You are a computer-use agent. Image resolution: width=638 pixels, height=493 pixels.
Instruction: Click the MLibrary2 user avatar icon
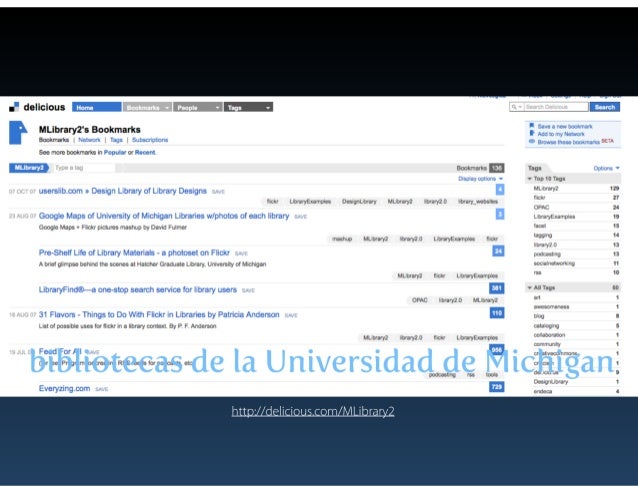[x=18, y=133]
